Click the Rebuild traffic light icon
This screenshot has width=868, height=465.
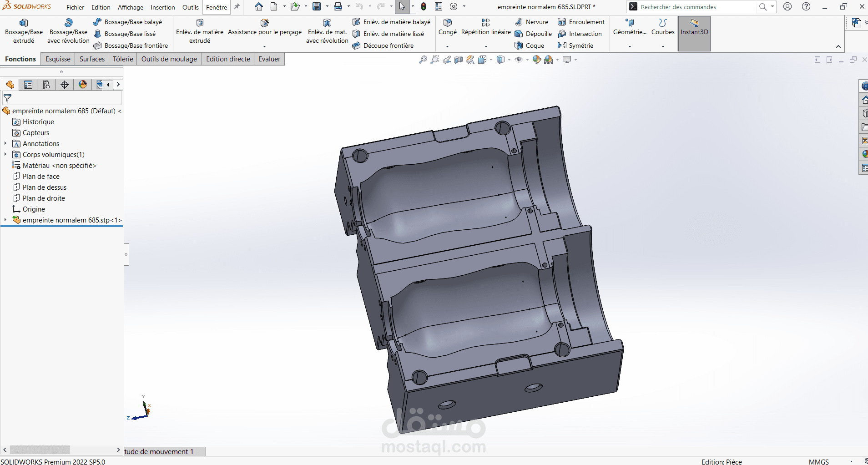424,7
